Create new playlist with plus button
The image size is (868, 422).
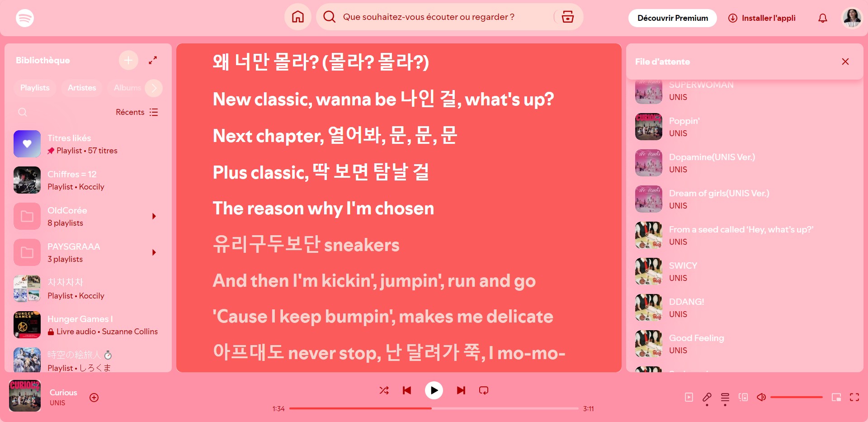click(x=128, y=60)
